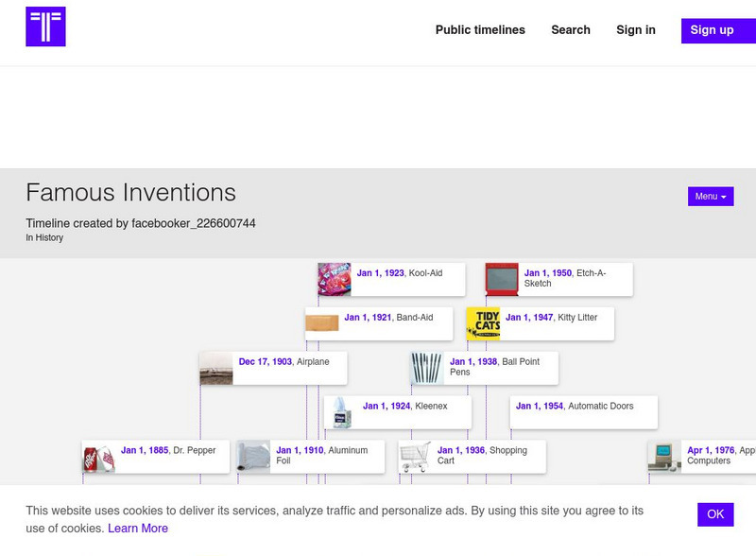The height and width of the screenshot is (556, 756).
Task: Click the Timetoast logo icon
Action: pos(45,26)
